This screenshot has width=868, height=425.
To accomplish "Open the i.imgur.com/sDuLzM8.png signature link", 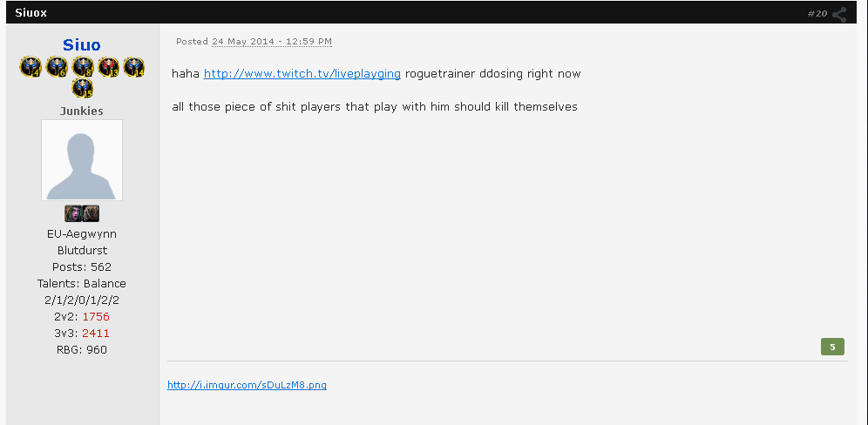I will click(x=247, y=385).
